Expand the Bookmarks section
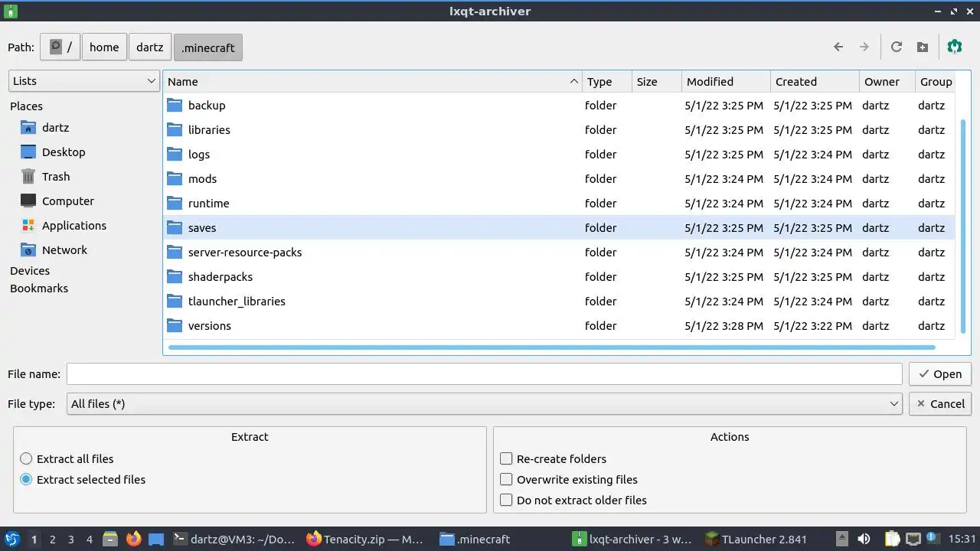Viewport: 980px width, 551px height. [x=39, y=289]
